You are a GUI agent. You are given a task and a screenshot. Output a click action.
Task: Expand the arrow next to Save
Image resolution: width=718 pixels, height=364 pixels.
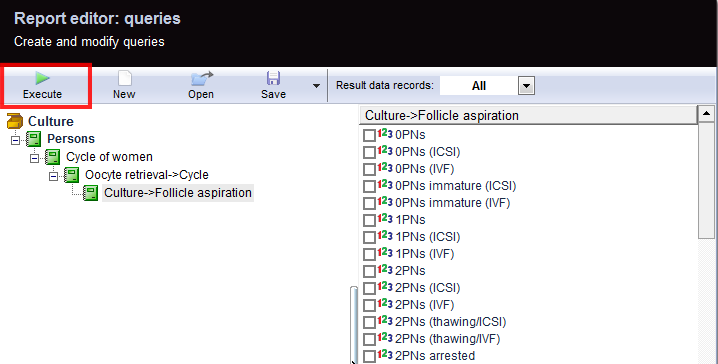(x=316, y=86)
